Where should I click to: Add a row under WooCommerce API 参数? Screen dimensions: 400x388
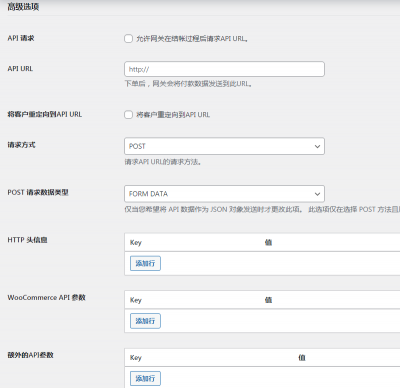[145, 321]
